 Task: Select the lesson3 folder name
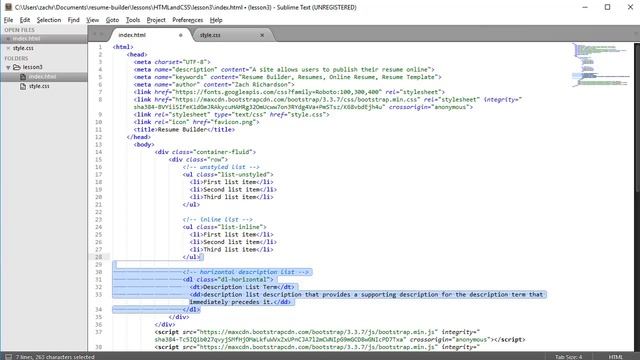tap(32, 67)
